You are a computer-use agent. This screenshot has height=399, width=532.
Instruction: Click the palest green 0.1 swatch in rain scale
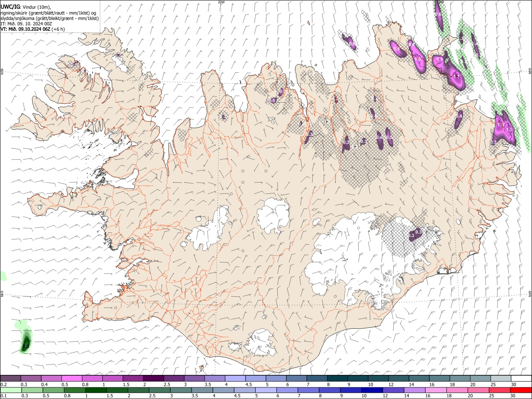coord(11,390)
